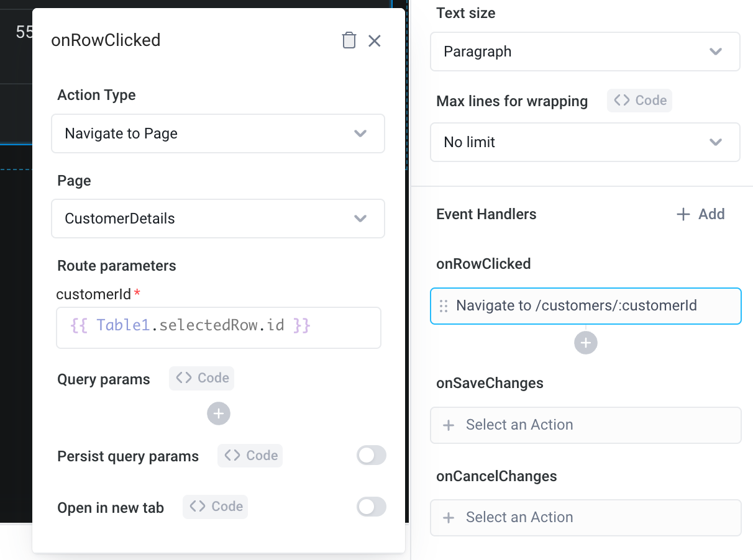The width and height of the screenshot is (753, 560).
Task: Enable Persist query params toggle
Action: tap(371, 456)
